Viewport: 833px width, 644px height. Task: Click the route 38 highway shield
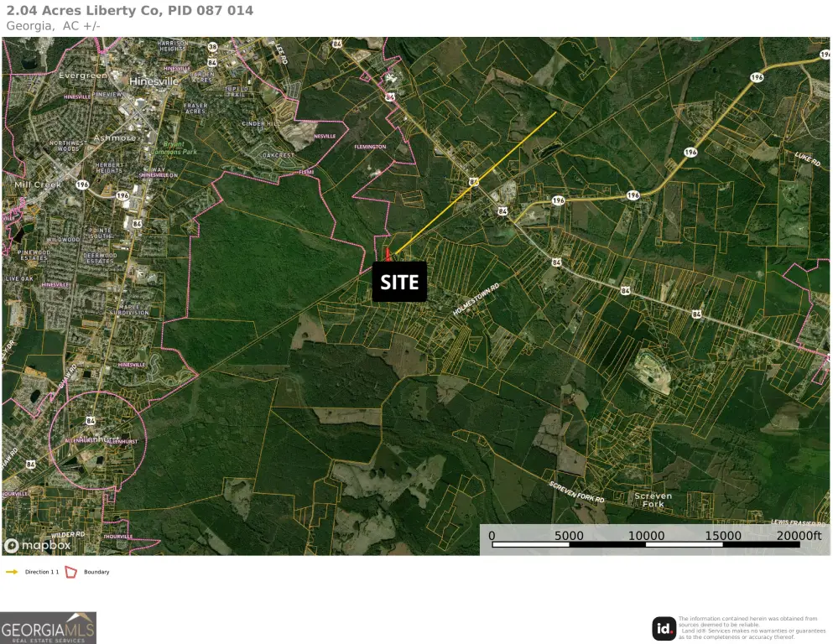pyautogui.click(x=212, y=47)
